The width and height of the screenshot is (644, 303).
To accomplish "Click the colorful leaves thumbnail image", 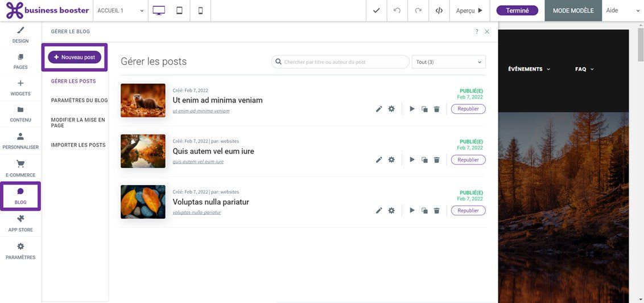I will 143,202.
